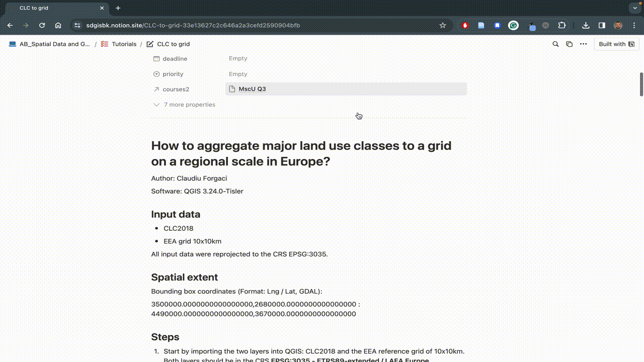Open a new browser tab
The width and height of the screenshot is (644, 362).
[x=118, y=8]
